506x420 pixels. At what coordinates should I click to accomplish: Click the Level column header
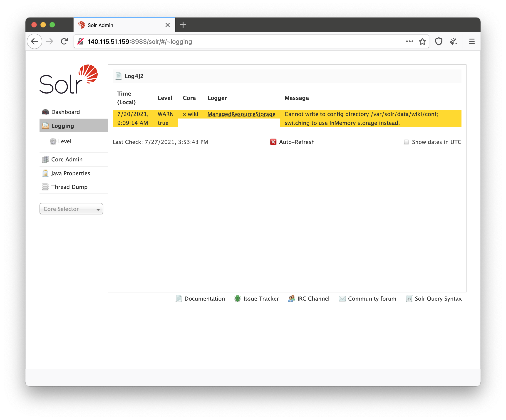point(165,98)
